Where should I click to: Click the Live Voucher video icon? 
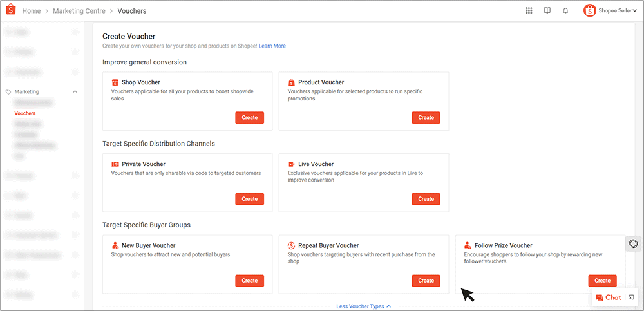[x=291, y=164]
